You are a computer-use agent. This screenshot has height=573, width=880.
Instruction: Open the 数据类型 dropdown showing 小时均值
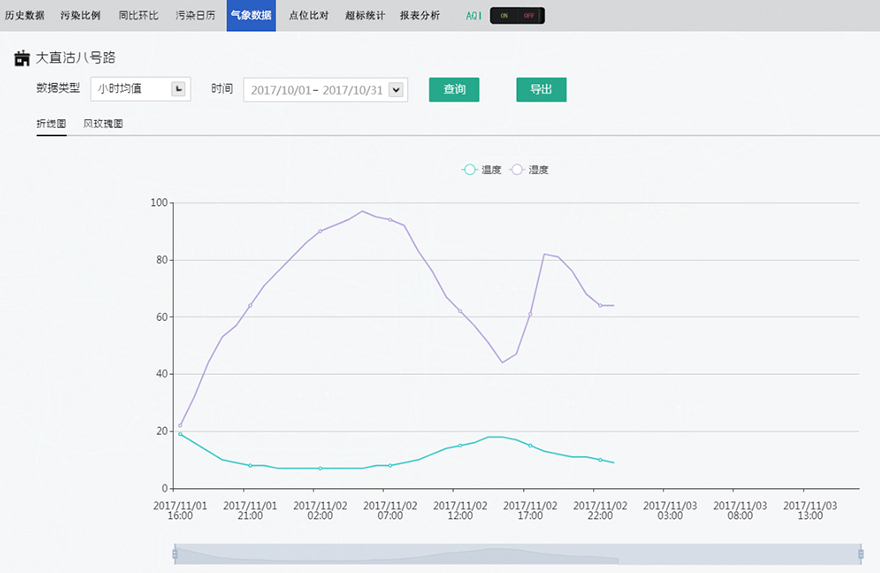[x=140, y=89]
